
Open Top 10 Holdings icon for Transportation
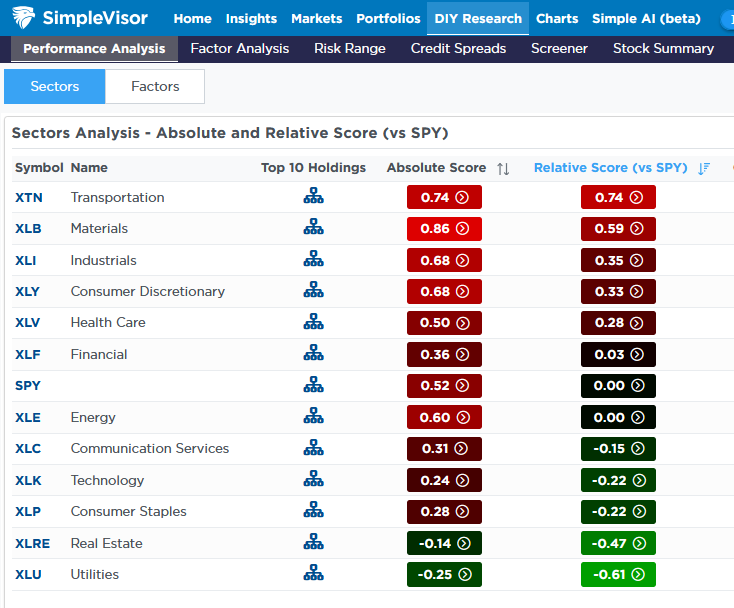tap(313, 197)
